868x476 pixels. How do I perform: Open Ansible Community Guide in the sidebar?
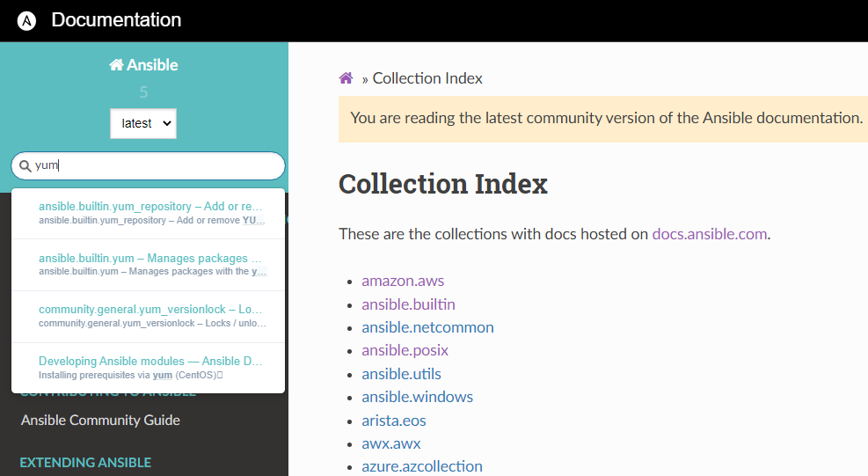[x=100, y=420]
